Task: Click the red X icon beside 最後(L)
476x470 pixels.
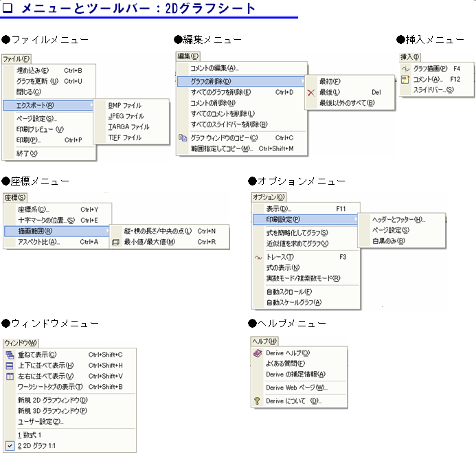Action: (x=311, y=92)
